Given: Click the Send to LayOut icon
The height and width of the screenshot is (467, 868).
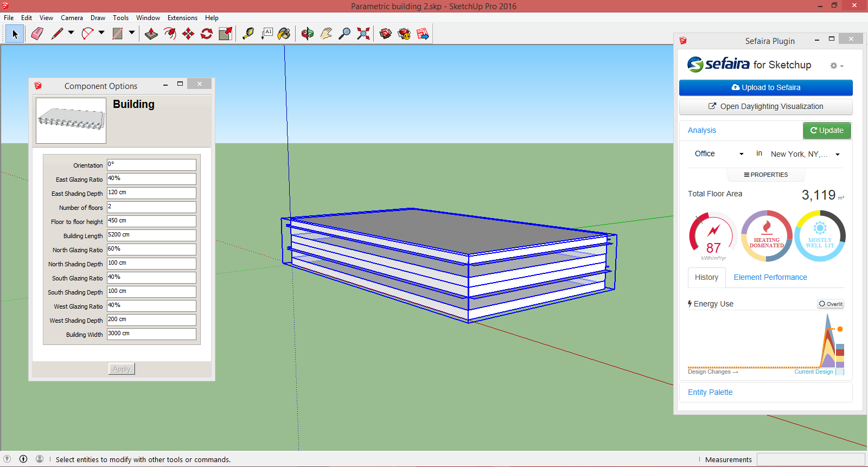Looking at the screenshot, I should (x=423, y=34).
